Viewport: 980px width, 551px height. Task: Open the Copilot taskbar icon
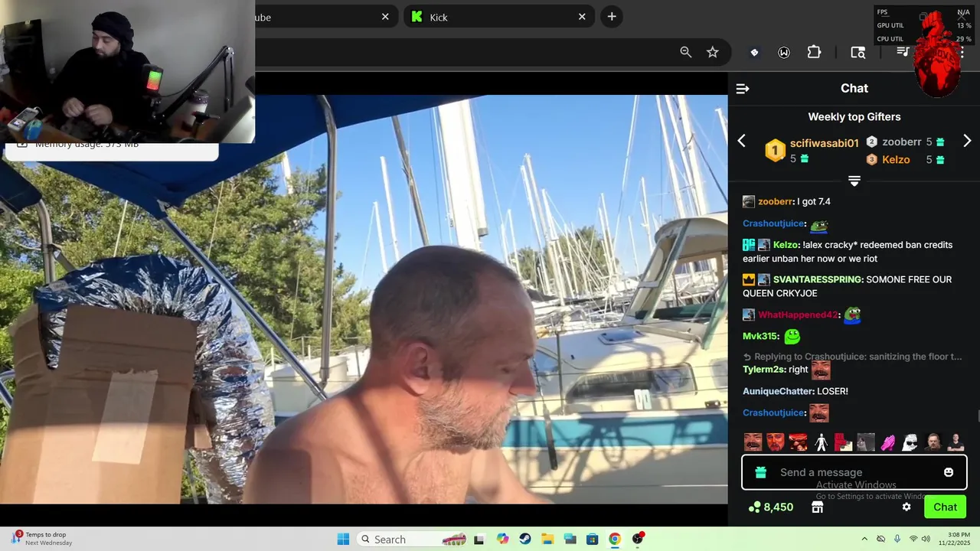click(502, 539)
